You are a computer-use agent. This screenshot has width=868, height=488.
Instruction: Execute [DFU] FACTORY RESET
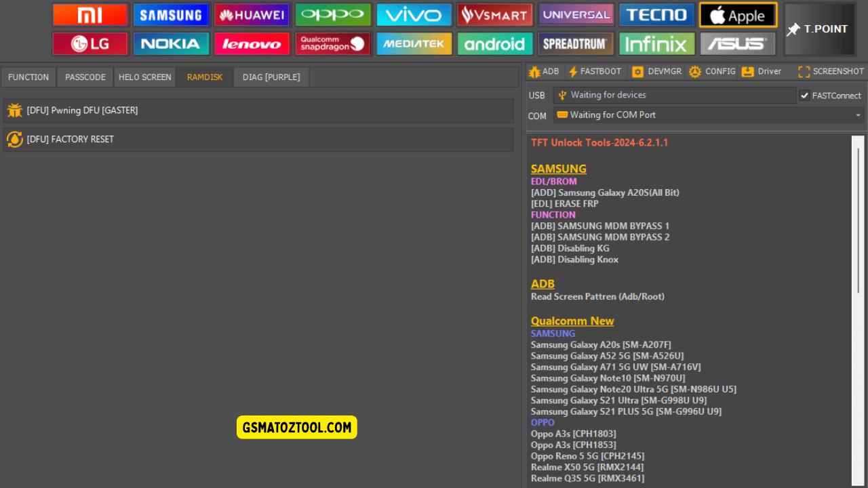click(x=259, y=139)
